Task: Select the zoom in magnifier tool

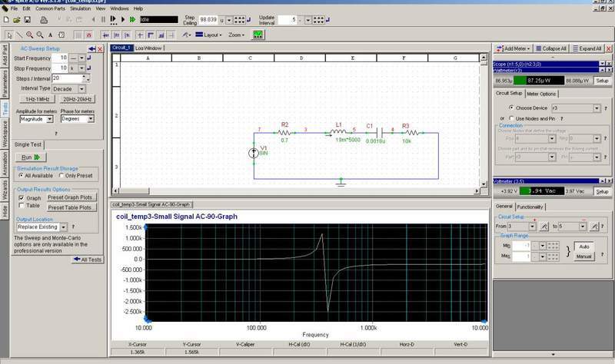Action: (30, 35)
